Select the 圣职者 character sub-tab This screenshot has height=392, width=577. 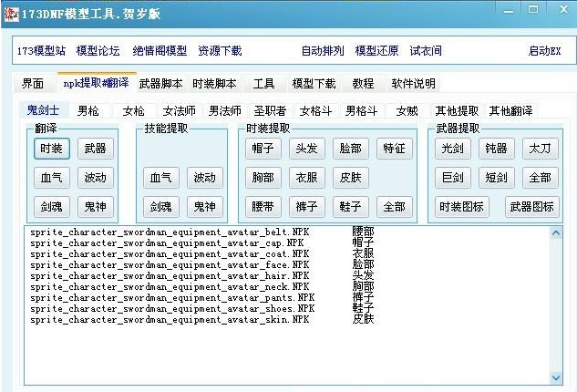click(270, 110)
